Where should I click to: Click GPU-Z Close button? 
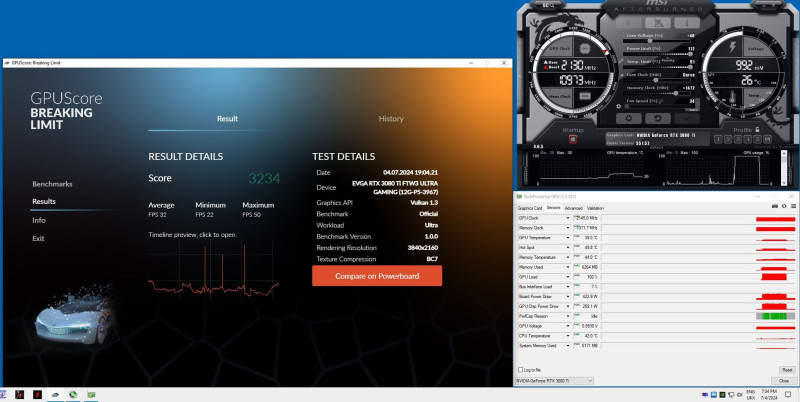point(784,381)
